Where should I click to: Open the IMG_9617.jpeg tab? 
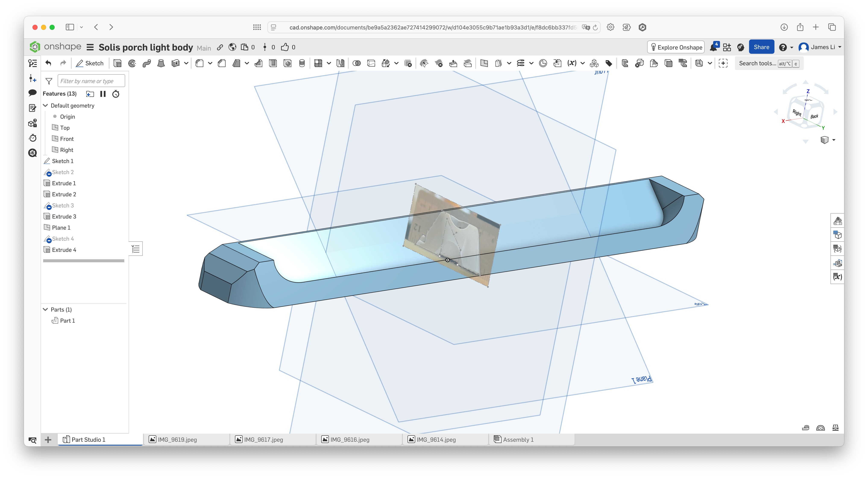click(x=273, y=439)
